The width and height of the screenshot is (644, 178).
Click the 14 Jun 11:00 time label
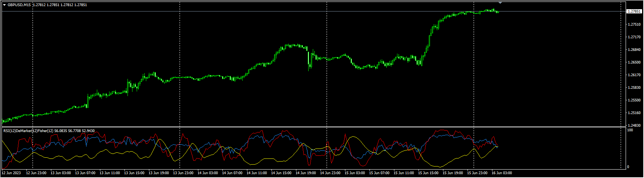tap(257, 173)
